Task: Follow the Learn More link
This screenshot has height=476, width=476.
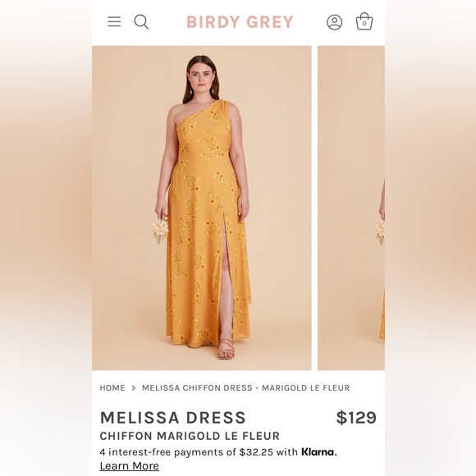Action: (130, 465)
